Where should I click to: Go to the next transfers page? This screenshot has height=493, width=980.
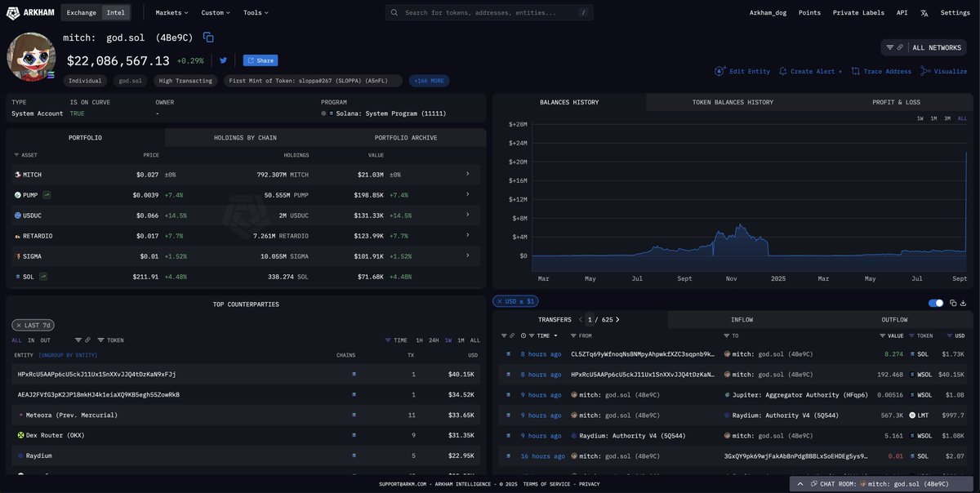pos(617,319)
